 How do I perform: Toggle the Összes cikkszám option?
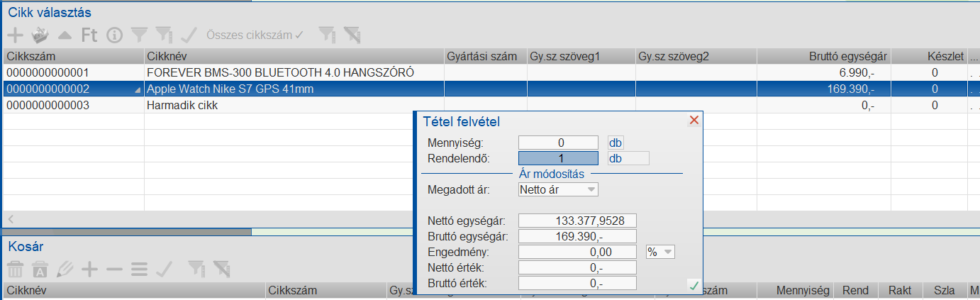tap(255, 34)
